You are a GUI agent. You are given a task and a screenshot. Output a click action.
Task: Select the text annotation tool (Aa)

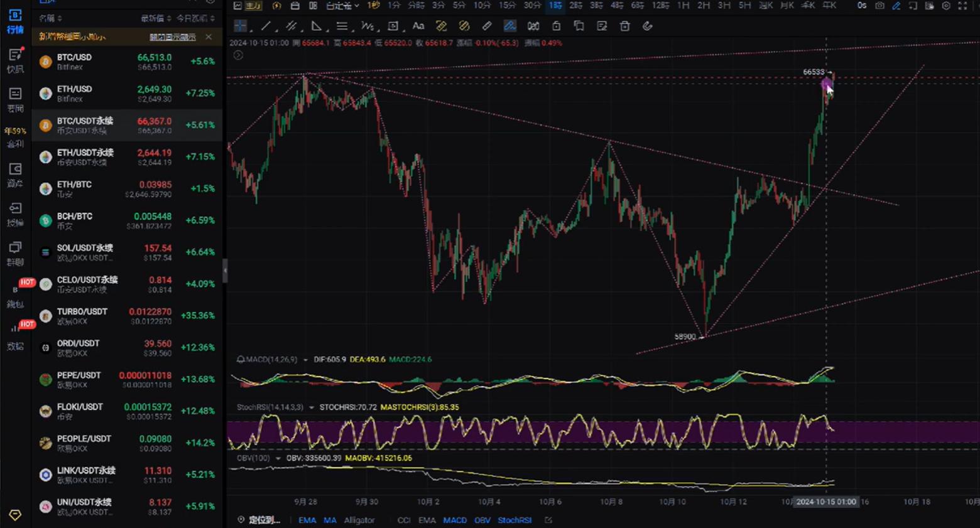pyautogui.click(x=418, y=26)
